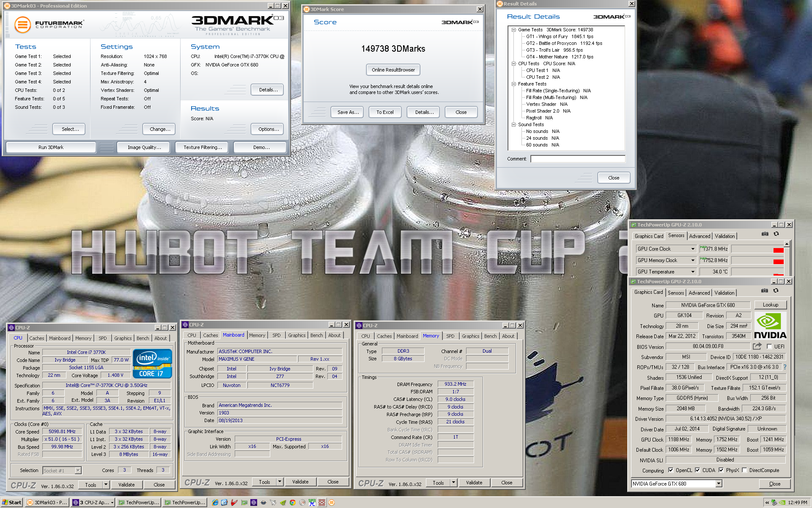Click the Futuremark orange logo in 3DMark03

(22, 25)
